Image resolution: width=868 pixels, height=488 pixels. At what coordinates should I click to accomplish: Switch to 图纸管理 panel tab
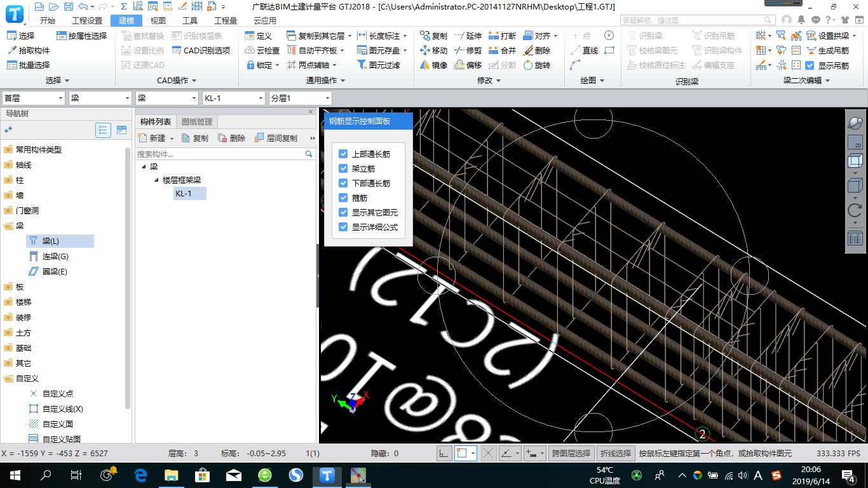197,121
